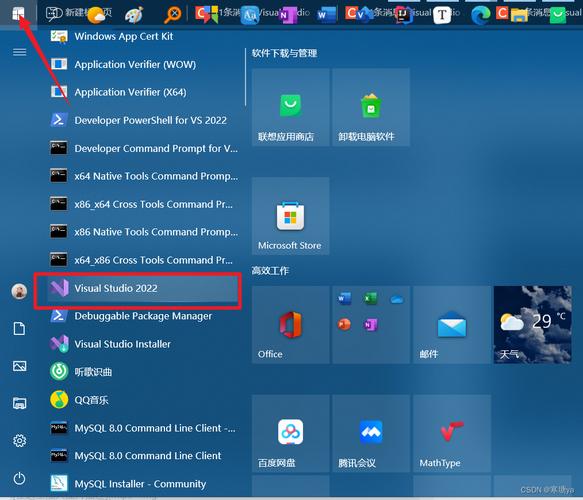Open the Office tile

290,325
